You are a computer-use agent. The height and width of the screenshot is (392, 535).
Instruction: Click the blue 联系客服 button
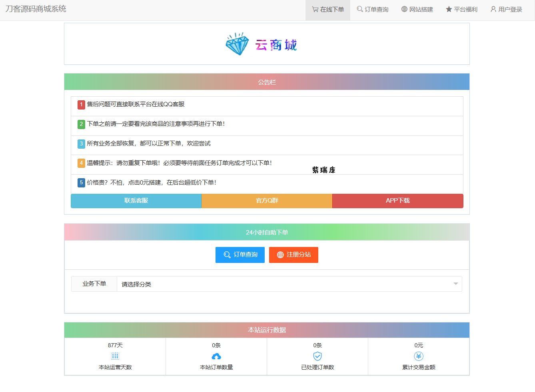(136, 201)
